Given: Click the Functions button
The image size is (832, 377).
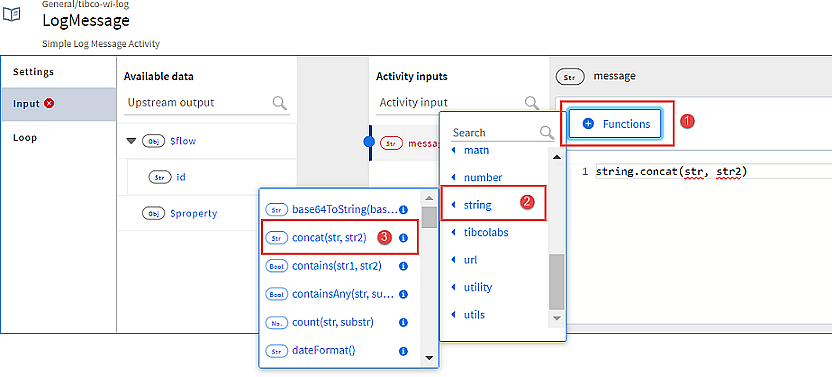Looking at the screenshot, I should pos(616,124).
